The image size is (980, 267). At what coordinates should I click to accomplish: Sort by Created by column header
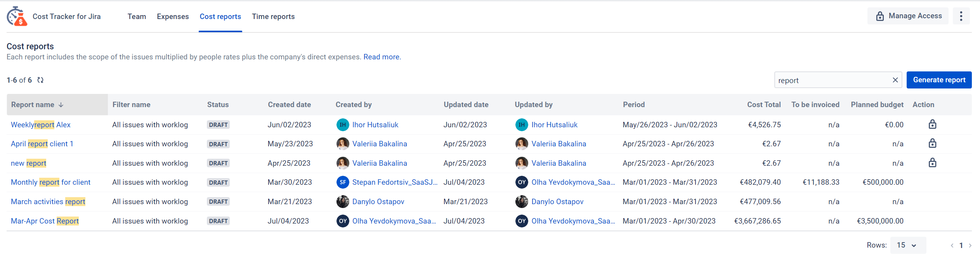[354, 104]
